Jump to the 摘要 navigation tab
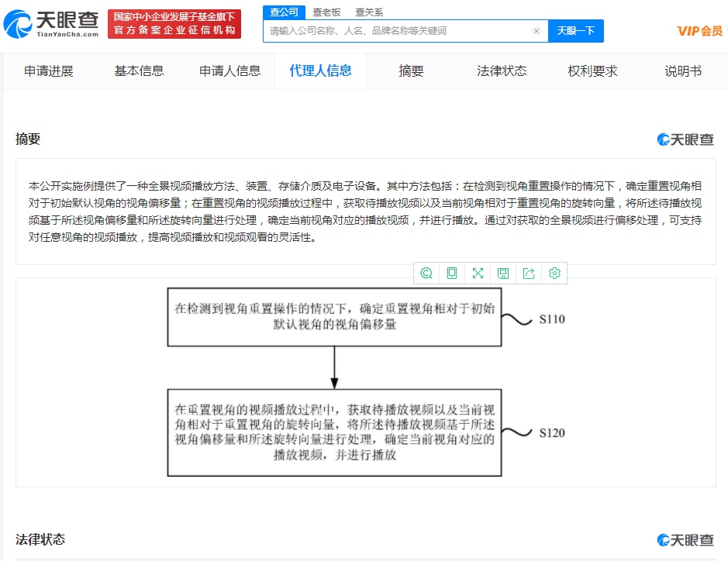The image size is (728, 561). (411, 71)
